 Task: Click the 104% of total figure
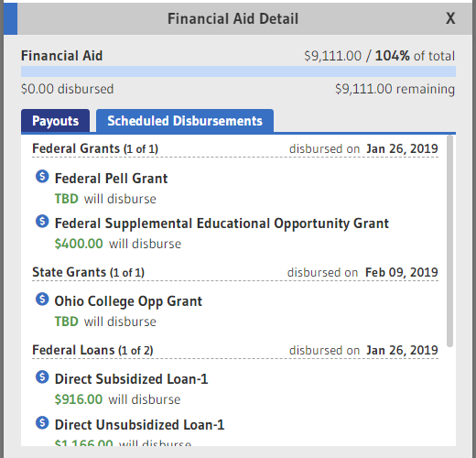click(x=415, y=56)
